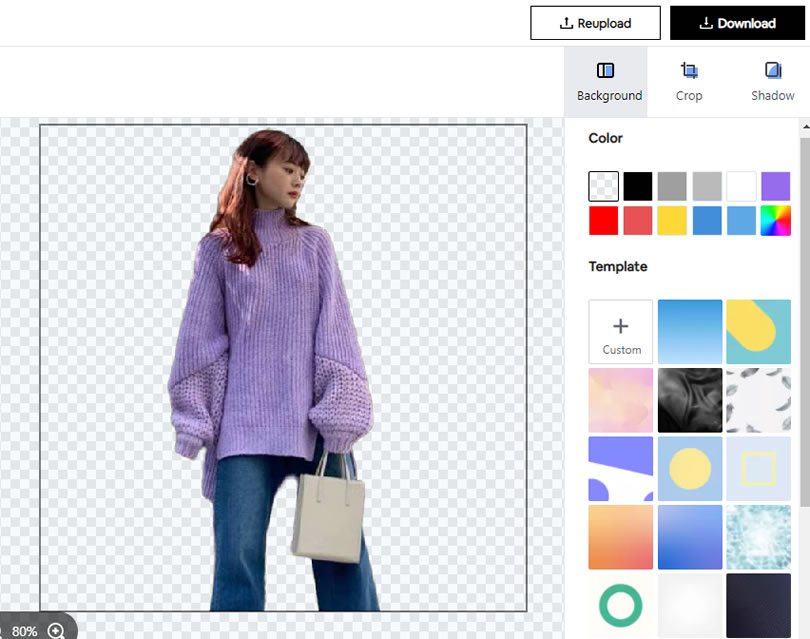Click the Reupload button
Screen dimensions: 810x639
click(595, 23)
